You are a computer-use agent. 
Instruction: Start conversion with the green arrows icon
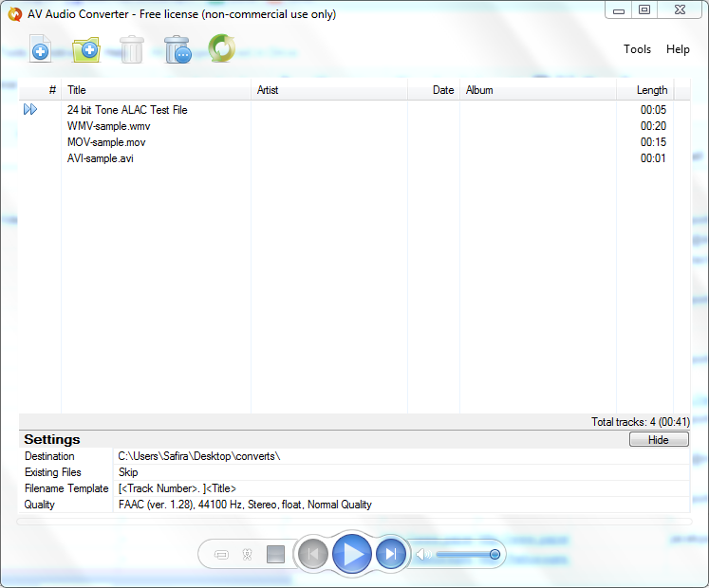click(x=221, y=48)
